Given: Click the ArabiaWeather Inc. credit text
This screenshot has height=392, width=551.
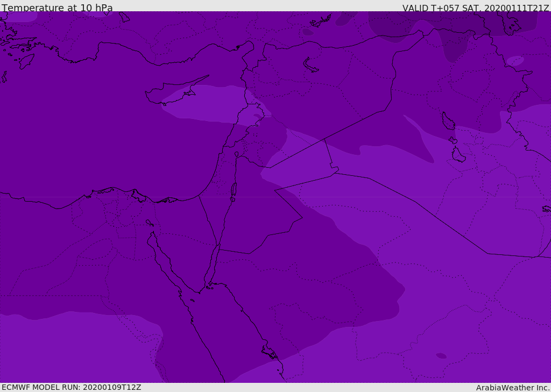Looking at the screenshot, I should tap(513, 388).
